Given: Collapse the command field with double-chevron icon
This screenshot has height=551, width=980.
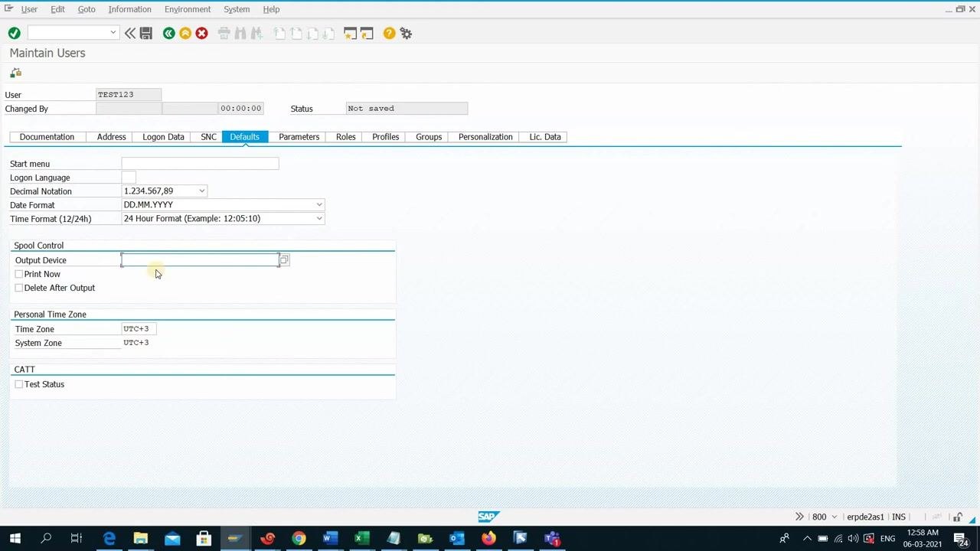Looking at the screenshot, I should (130, 33).
